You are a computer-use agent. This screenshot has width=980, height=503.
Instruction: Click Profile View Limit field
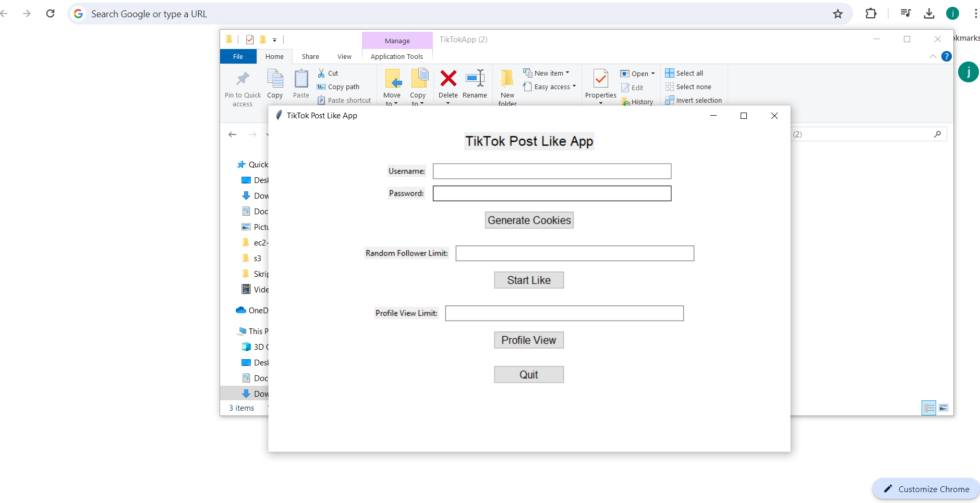click(x=564, y=313)
